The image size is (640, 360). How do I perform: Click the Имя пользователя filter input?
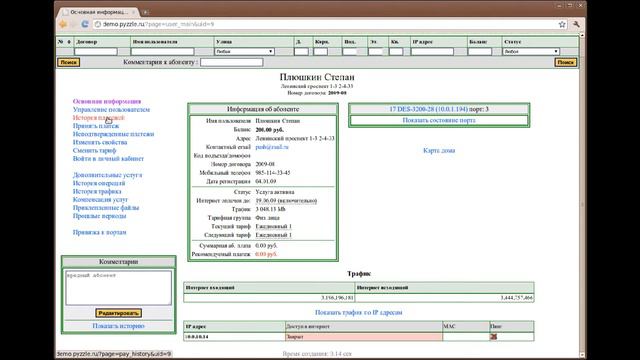[x=162, y=51]
